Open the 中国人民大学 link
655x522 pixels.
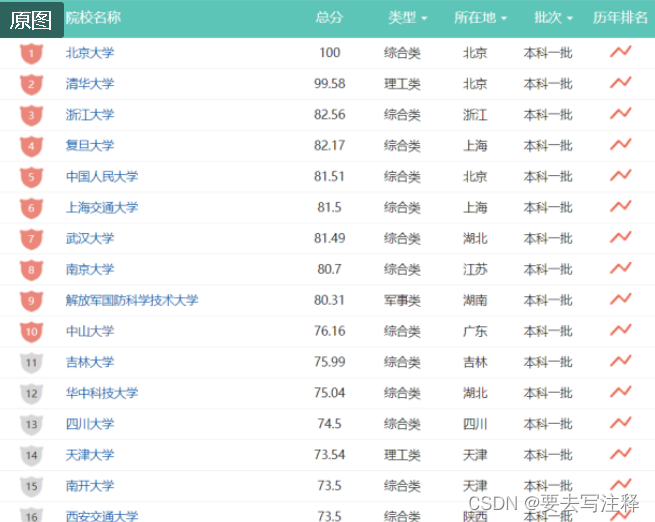click(x=102, y=176)
